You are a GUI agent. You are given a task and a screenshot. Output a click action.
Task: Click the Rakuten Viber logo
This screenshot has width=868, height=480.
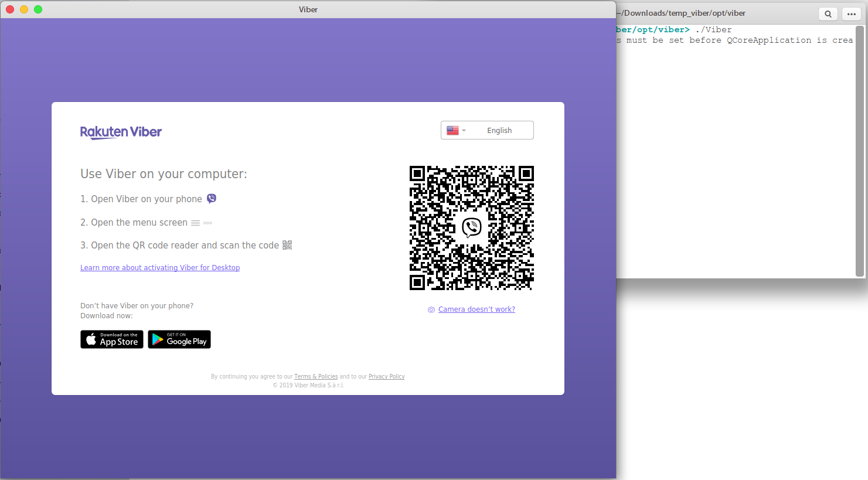pos(121,132)
